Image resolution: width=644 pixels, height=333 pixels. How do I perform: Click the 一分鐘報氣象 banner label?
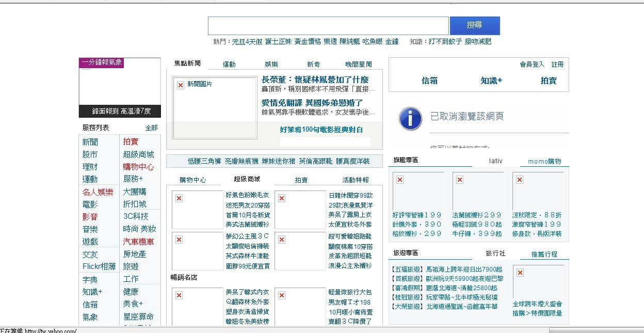point(102,62)
